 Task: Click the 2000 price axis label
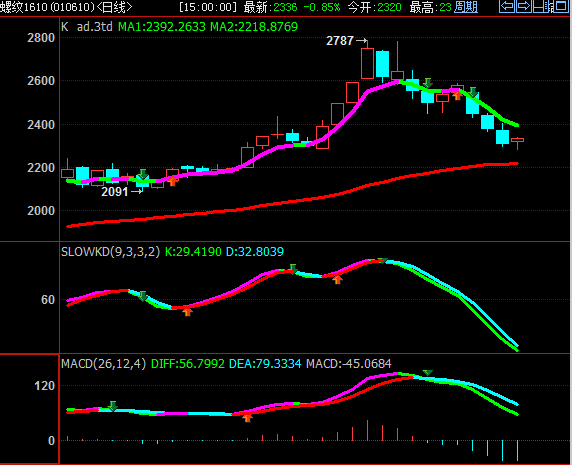41,211
